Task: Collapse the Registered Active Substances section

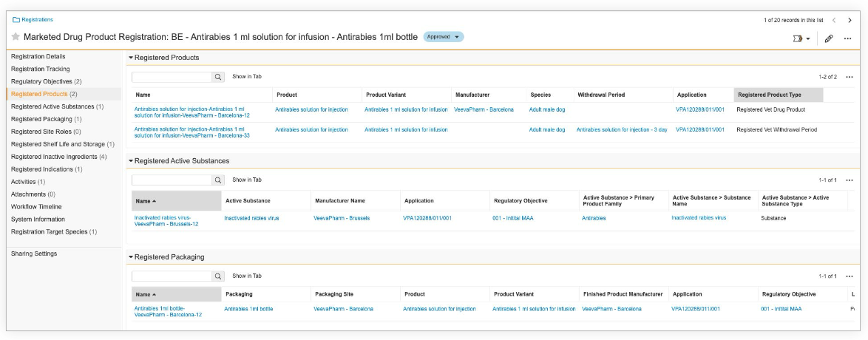Action: pyautogui.click(x=132, y=161)
